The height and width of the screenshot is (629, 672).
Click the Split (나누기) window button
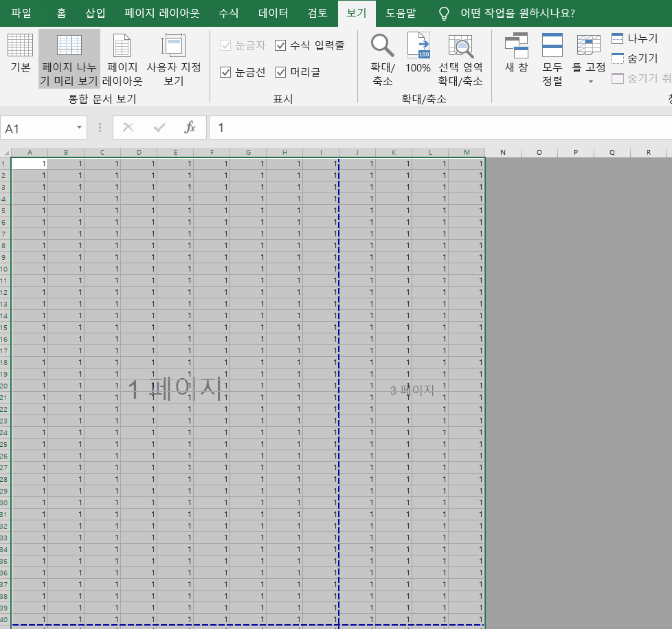click(635, 38)
